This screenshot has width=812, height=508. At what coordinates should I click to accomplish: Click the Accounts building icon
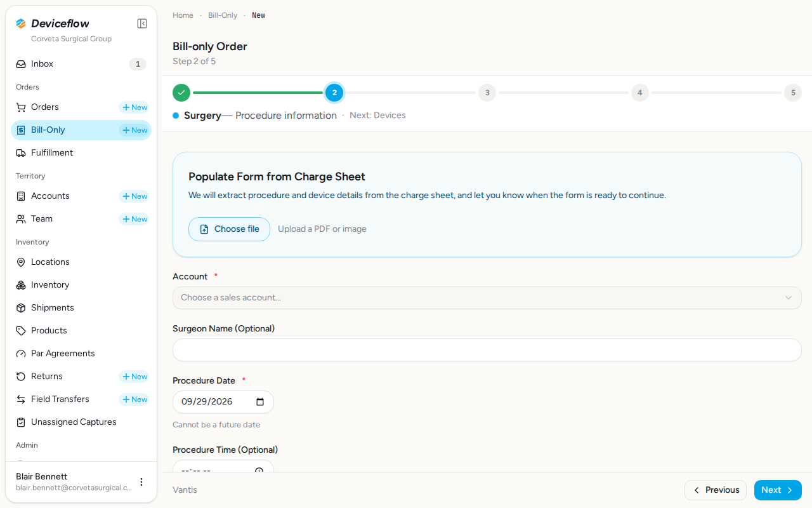(21, 196)
